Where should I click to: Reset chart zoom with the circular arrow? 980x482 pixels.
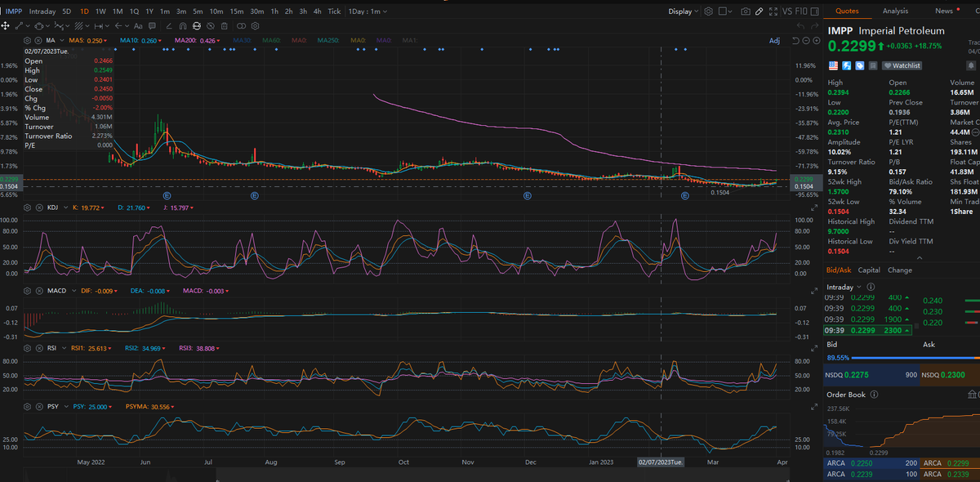point(795,41)
